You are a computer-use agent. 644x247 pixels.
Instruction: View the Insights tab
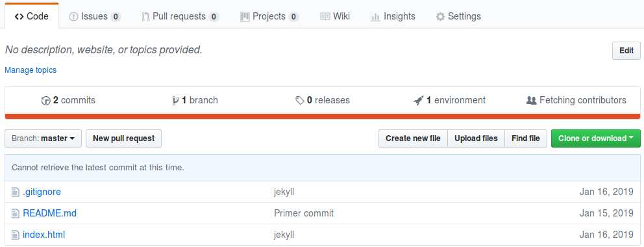point(393,16)
